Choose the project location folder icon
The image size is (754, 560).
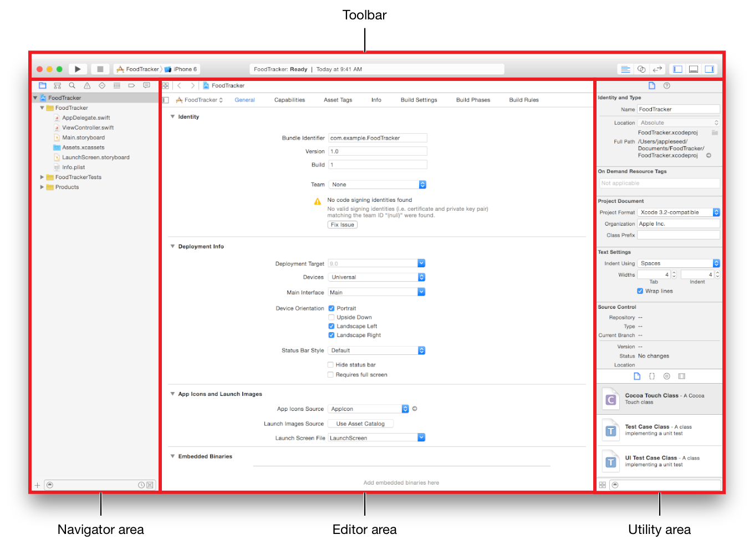[x=715, y=133]
